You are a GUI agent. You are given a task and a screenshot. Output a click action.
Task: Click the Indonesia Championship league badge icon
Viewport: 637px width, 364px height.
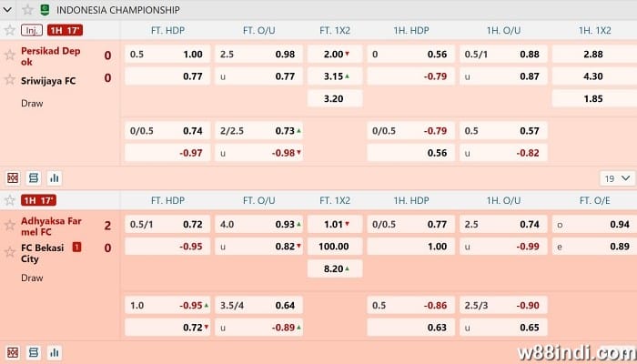pyautogui.click(x=45, y=9)
